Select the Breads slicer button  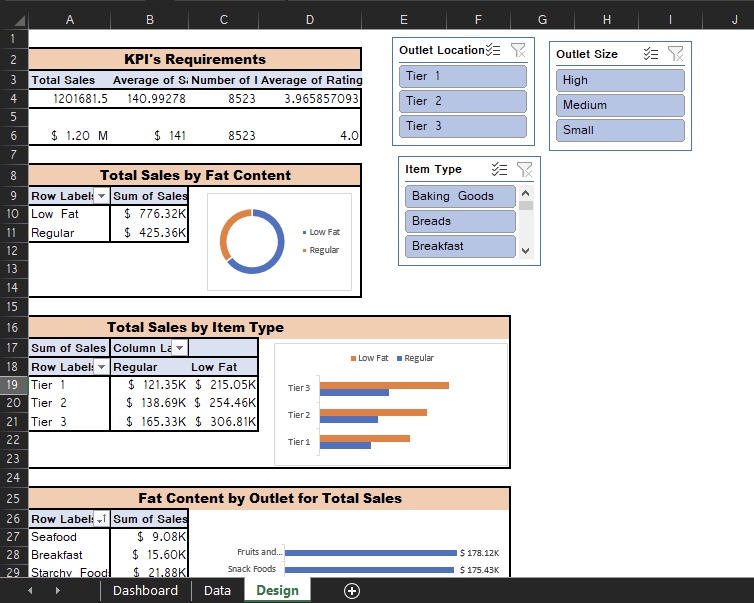click(x=460, y=221)
